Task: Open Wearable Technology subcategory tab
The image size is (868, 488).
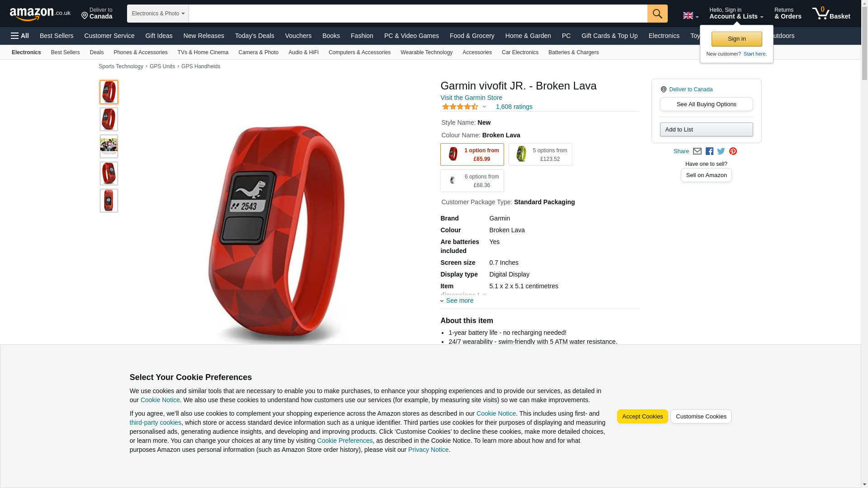Action: tap(426, 52)
